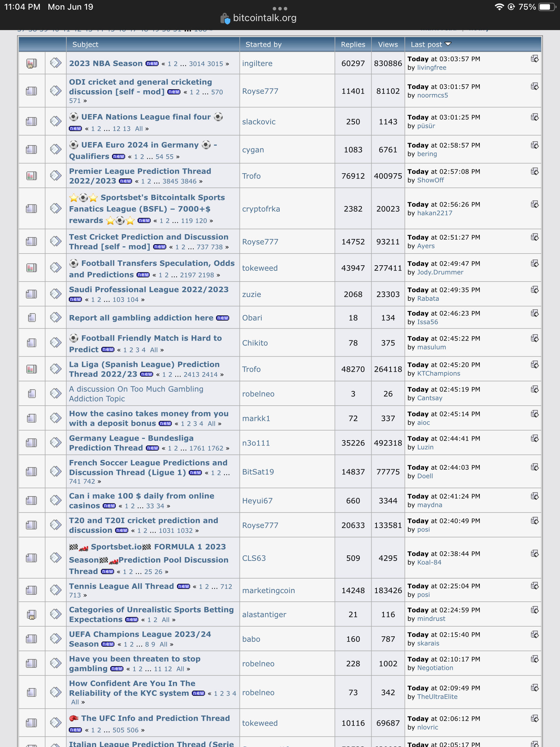Click message icon in UEFA Nations League row
560x747 pixels.
click(56, 121)
